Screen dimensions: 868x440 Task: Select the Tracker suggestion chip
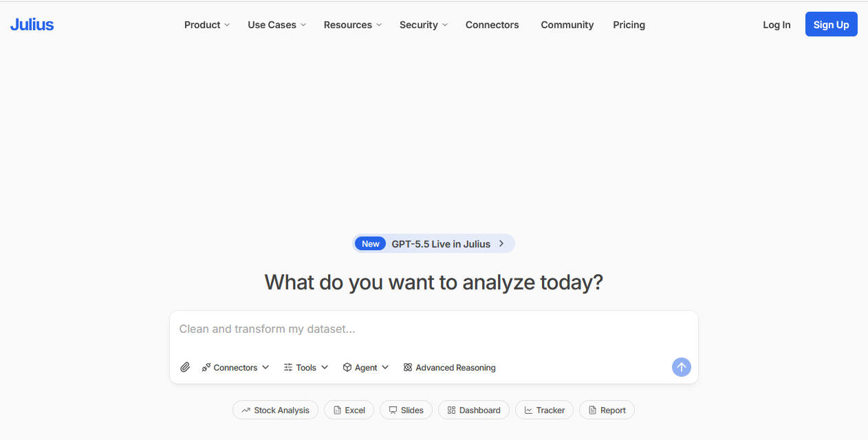(544, 410)
